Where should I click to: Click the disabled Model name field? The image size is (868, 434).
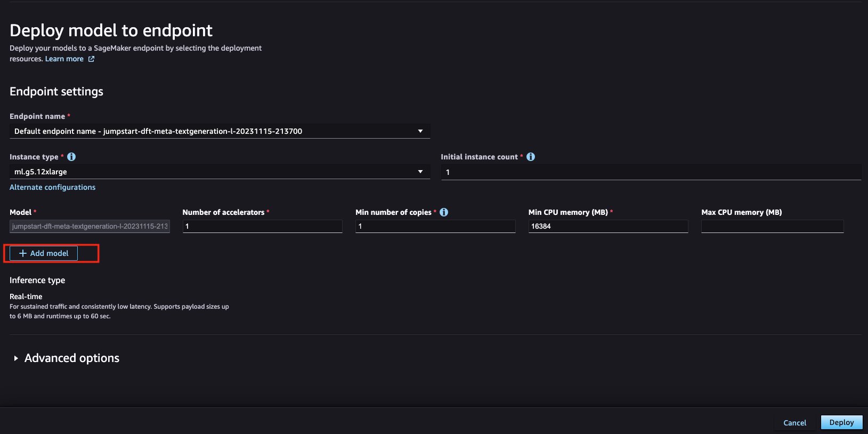pos(90,226)
